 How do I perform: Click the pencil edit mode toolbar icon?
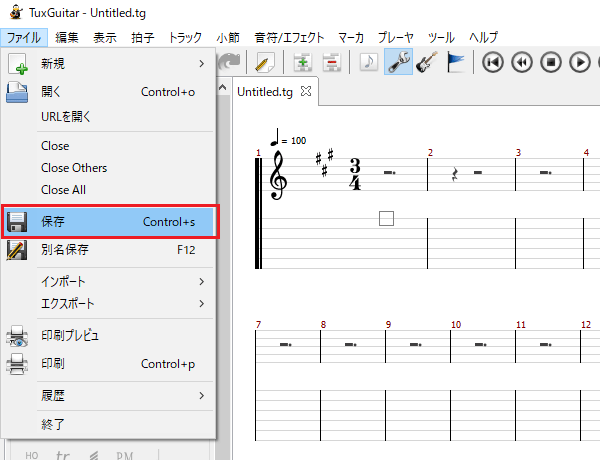pyautogui.click(x=264, y=62)
